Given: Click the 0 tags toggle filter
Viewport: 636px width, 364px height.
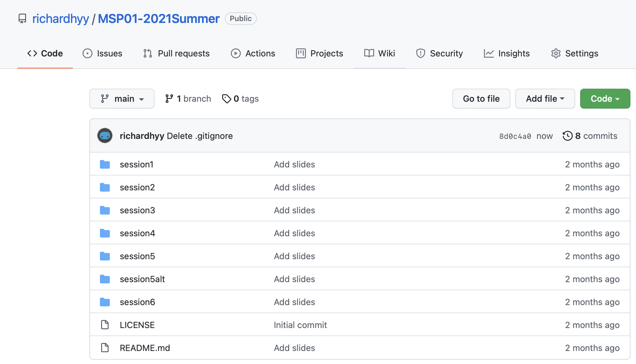Looking at the screenshot, I should click(240, 98).
